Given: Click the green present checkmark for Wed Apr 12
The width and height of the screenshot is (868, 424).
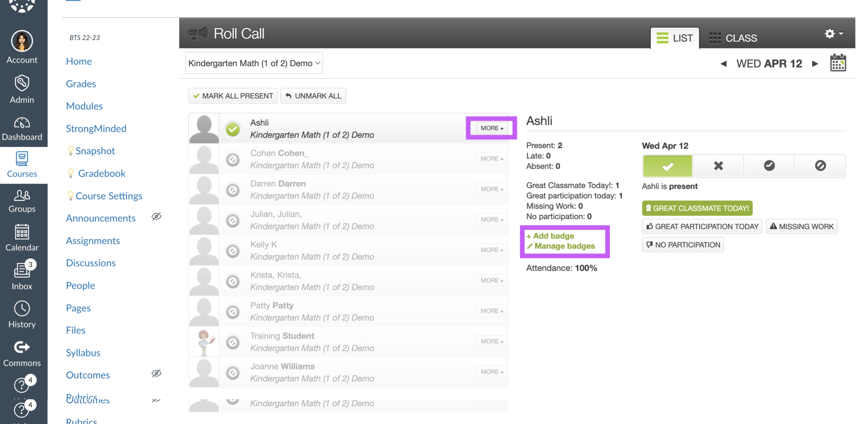Looking at the screenshot, I should (x=667, y=166).
